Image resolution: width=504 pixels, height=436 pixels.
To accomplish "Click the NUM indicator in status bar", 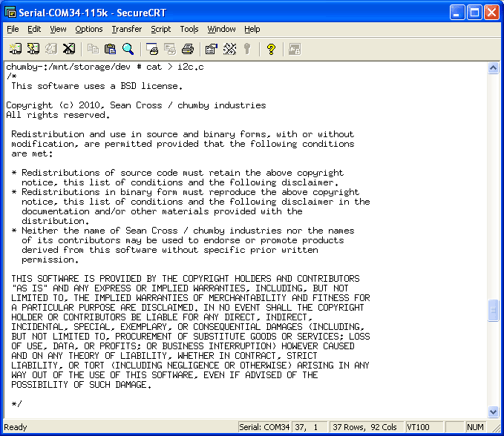I will point(476,427).
